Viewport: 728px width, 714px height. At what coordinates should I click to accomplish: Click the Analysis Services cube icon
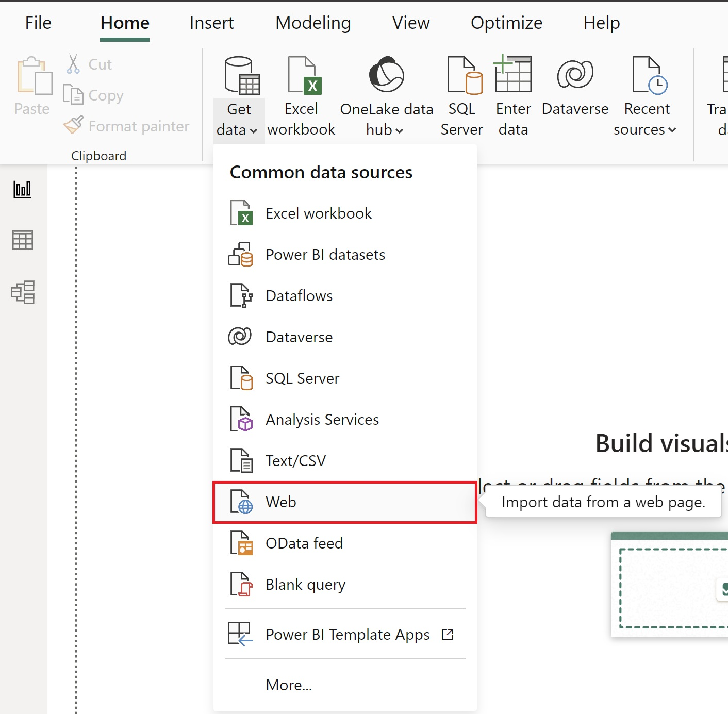pyautogui.click(x=241, y=419)
